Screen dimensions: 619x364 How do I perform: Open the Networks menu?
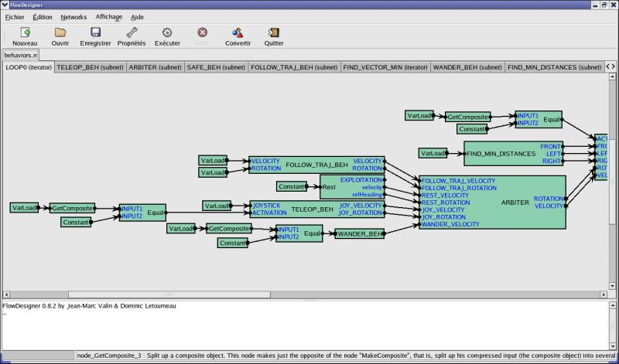(x=74, y=16)
